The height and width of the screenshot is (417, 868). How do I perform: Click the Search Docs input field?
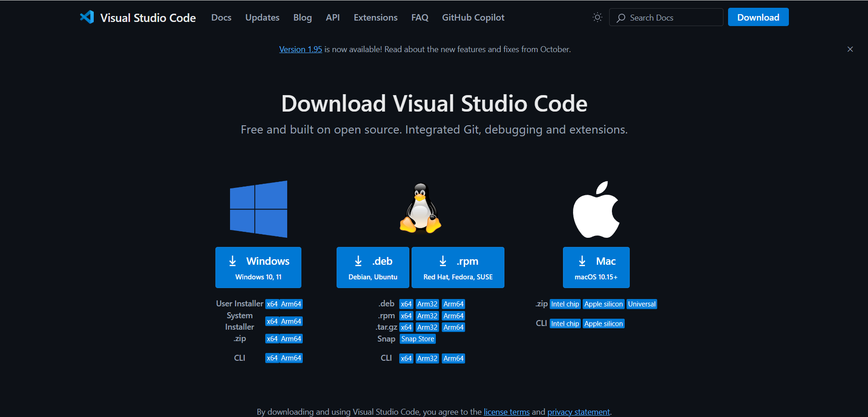pos(666,17)
